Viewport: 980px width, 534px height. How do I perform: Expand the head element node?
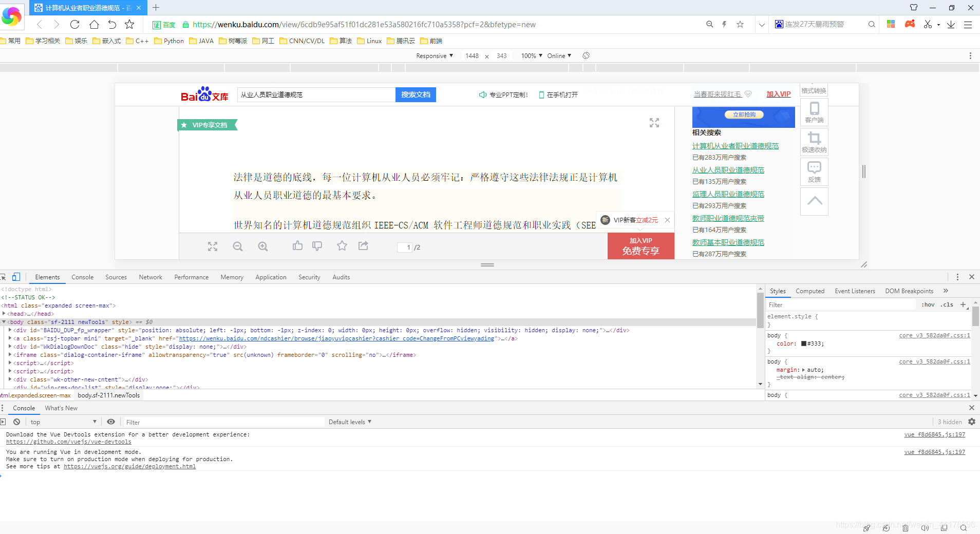point(4,313)
